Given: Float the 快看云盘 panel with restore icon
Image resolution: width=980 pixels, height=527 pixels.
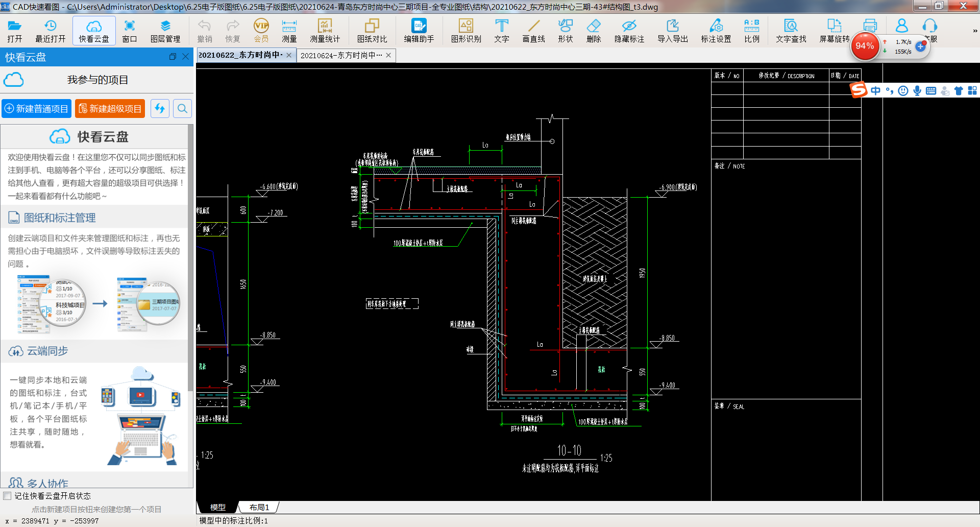Looking at the screenshot, I should click(x=173, y=57).
